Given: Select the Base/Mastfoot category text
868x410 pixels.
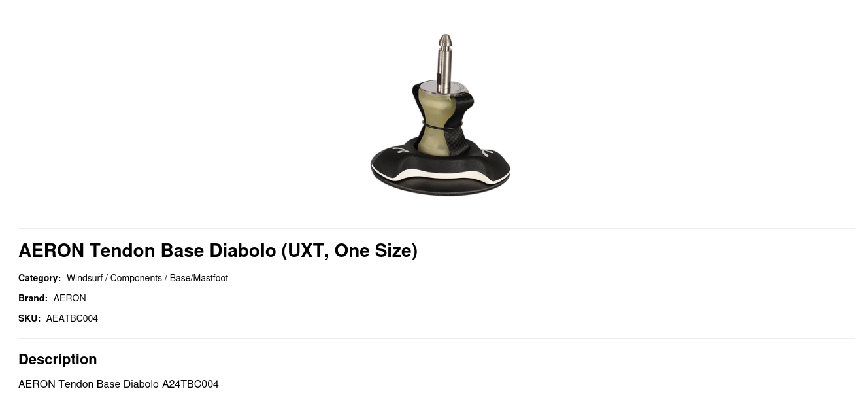Looking at the screenshot, I should (x=199, y=278).
